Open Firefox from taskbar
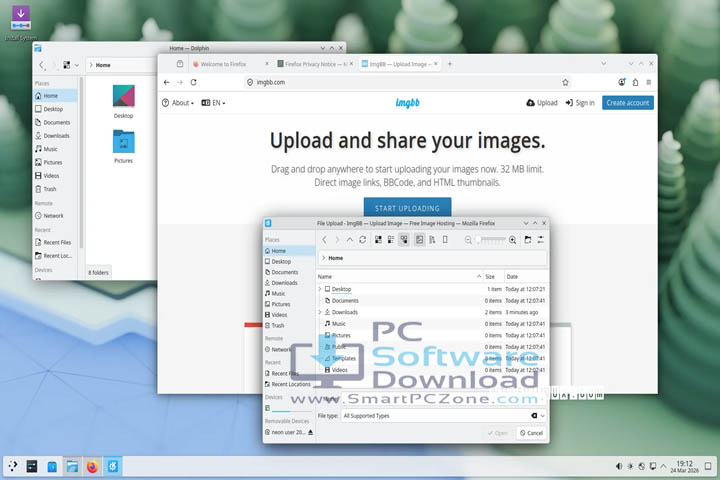Viewport: 720px width, 480px height. 92,466
